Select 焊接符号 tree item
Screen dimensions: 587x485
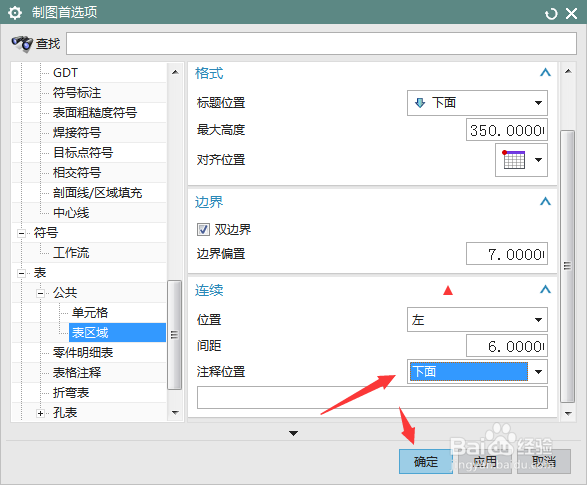[x=77, y=132]
